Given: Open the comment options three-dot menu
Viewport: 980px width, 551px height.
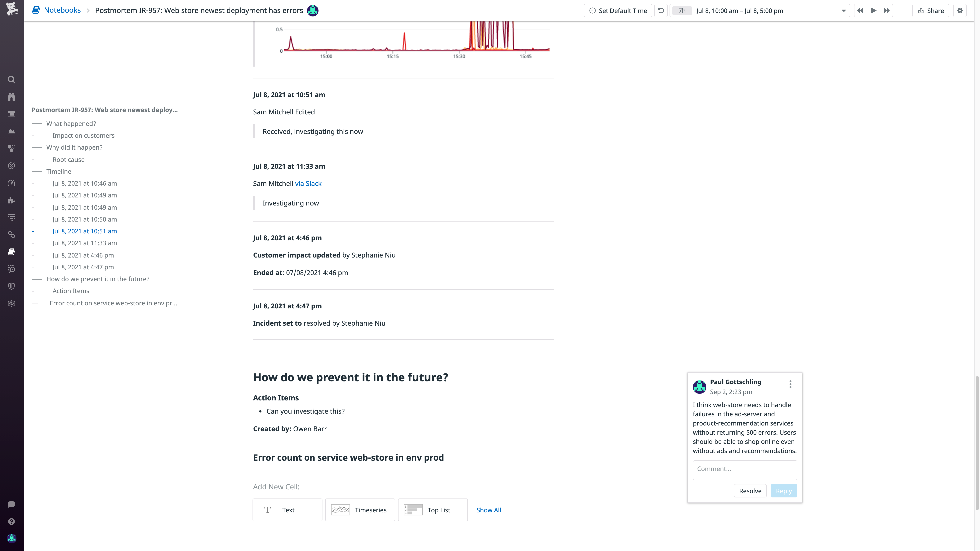Looking at the screenshot, I should [790, 384].
